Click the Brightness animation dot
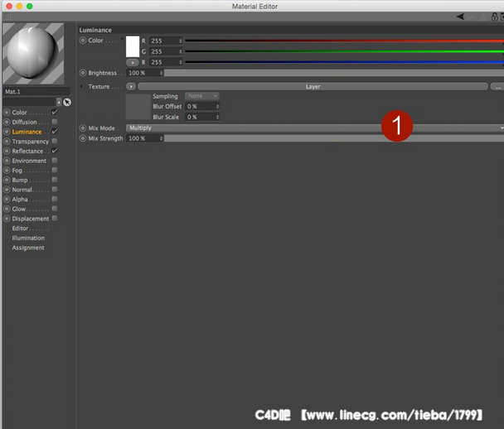The image size is (504, 429). (x=83, y=73)
